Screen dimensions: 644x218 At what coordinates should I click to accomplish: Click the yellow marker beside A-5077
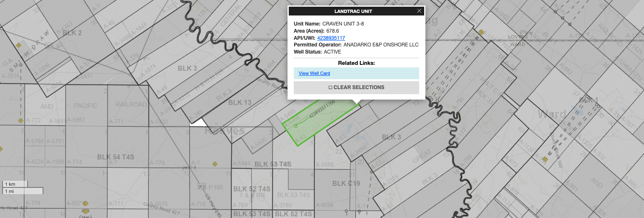coord(86,204)
